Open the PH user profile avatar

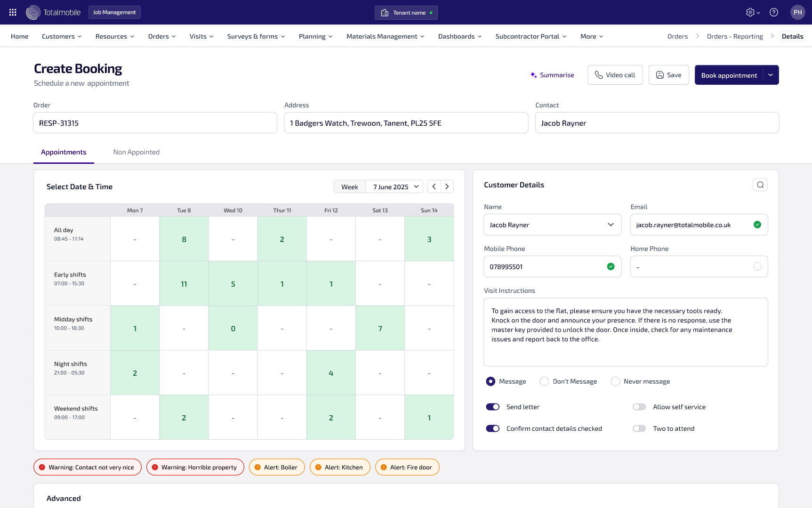point(797,12)
